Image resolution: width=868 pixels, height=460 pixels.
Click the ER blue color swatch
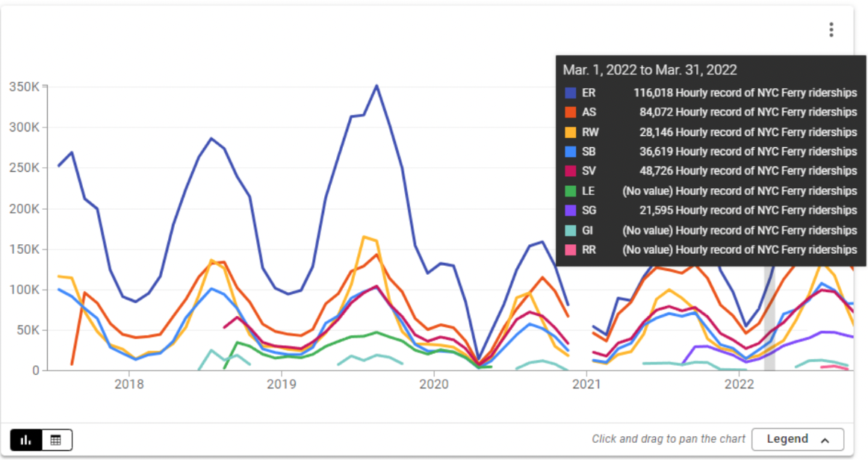coord(571,93)
